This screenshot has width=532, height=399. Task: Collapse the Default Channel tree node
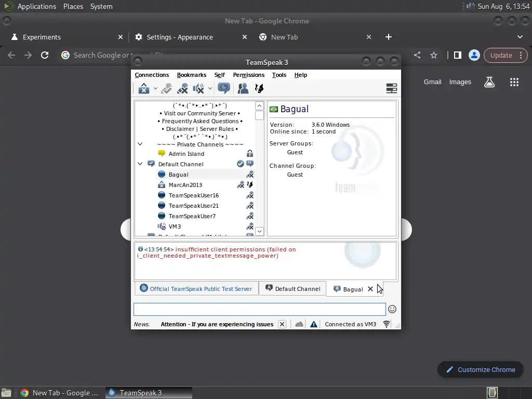[140, 164]
